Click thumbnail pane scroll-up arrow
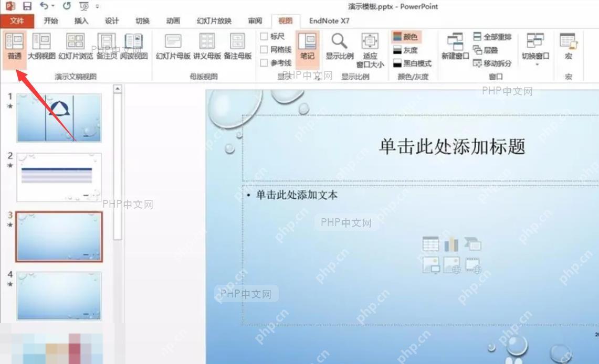599x364 pixels. click(118, 89)
